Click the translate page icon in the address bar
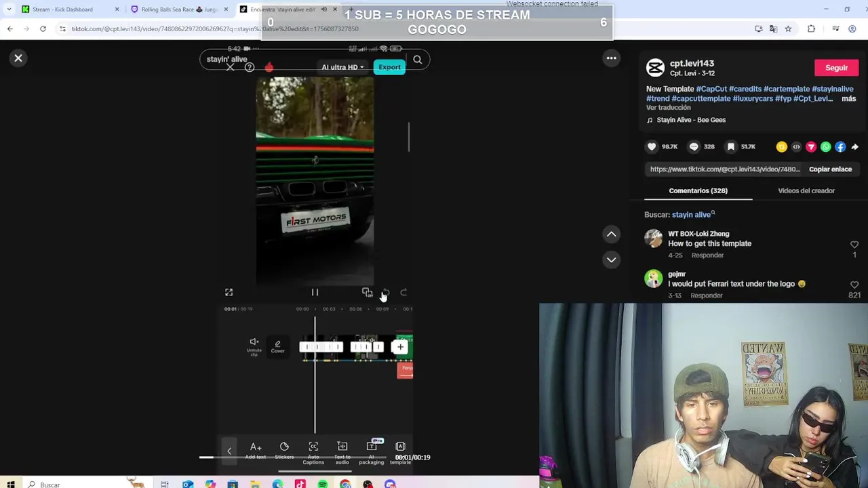Screen dimensions: 868x488 (x=773, y=28)
